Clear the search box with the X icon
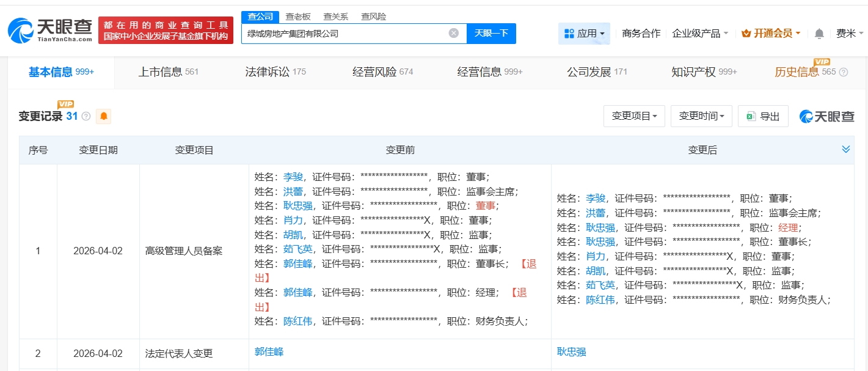 point(453,33)
